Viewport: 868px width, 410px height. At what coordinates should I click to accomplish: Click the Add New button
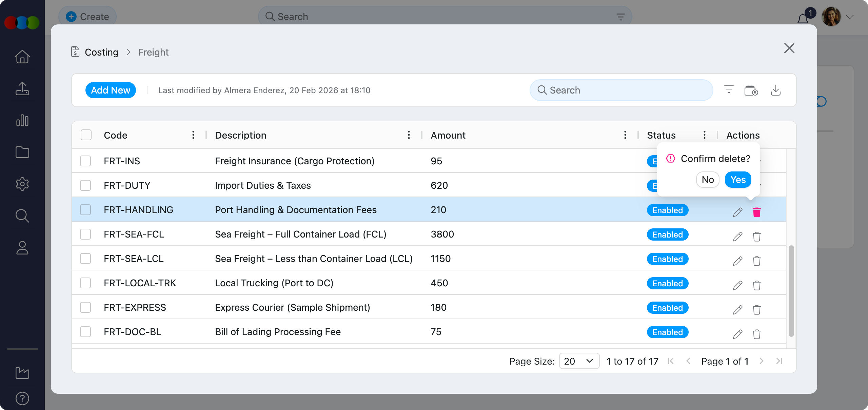[111, 90]
